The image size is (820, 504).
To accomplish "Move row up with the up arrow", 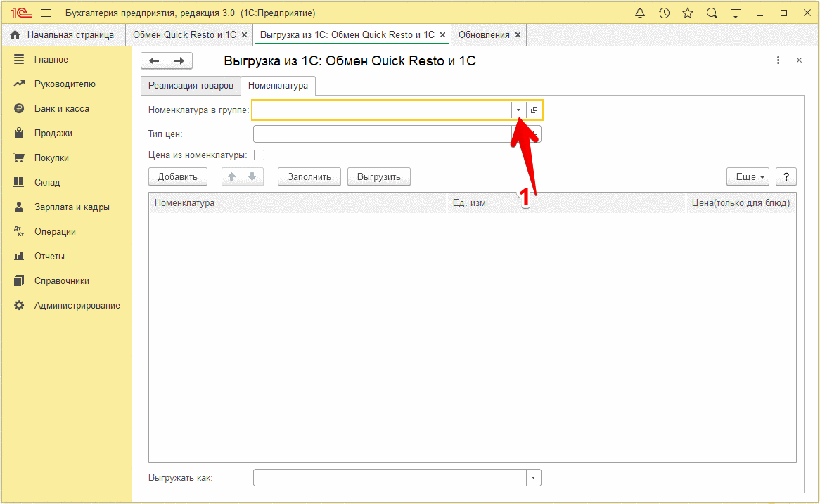I will pyautogui.click(x=231, y=176).
